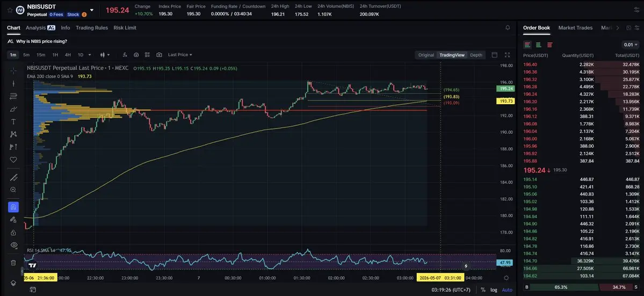Screen dimensions: 644x296
Task: Click the chart window layout icon
Action: [495, 55]
